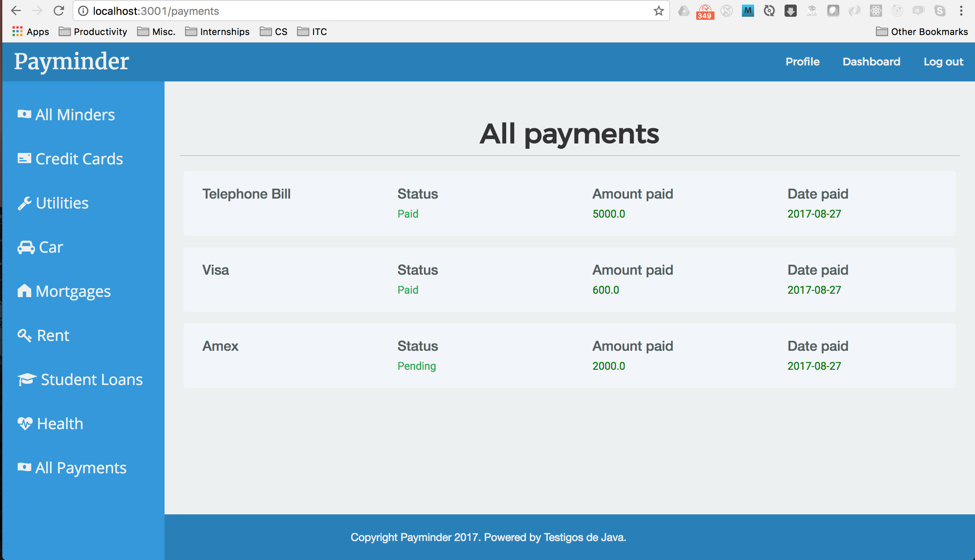The width and height of the screenshot is (975, 560).
Task: Go to the Dashboard
Action: (x=871, y=62)
